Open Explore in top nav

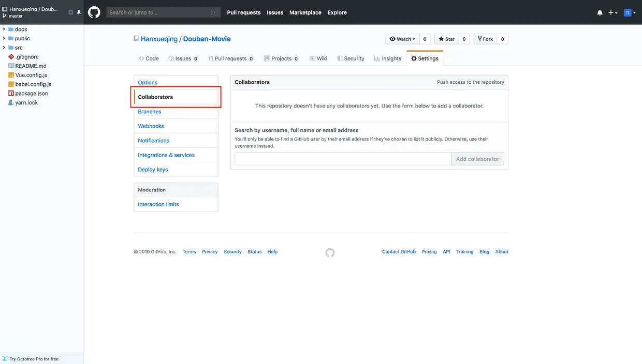[x=337, y=12]
